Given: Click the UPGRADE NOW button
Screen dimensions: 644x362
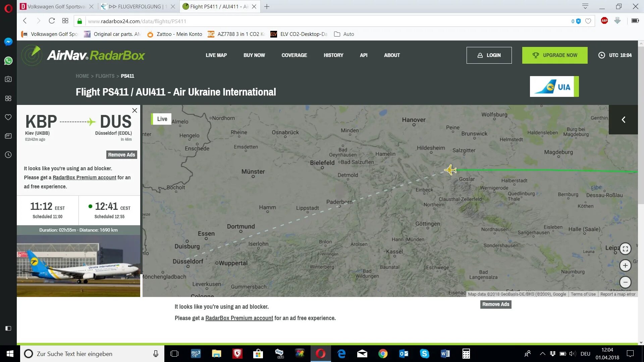Looking at the screenshot, I should [555, 55].
